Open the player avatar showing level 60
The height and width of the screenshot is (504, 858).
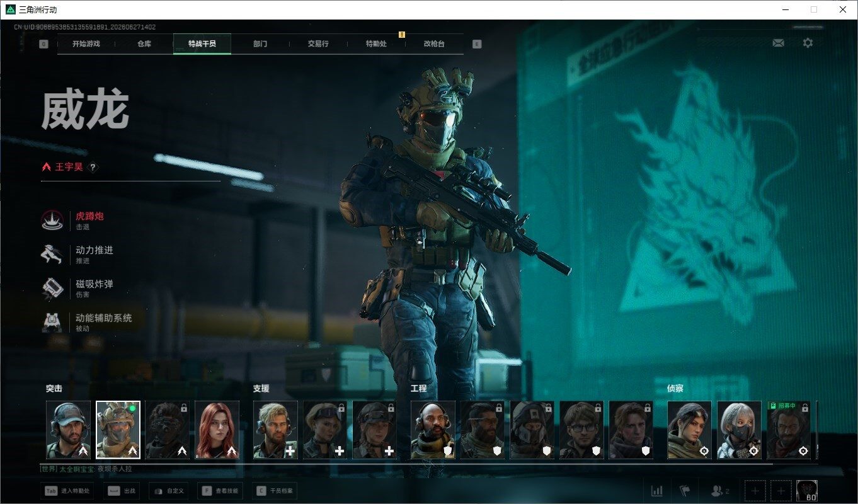click(807, 491)
